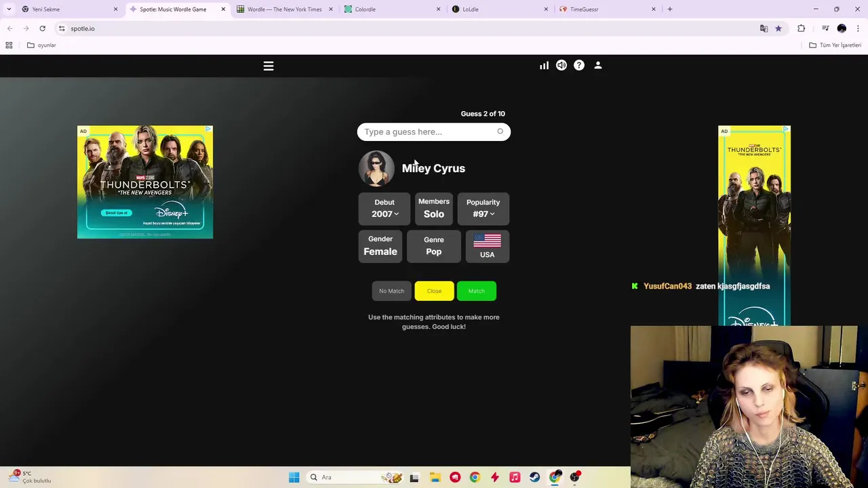
Task: Translate this page with the translate icon
Action: tap(764, 28)
